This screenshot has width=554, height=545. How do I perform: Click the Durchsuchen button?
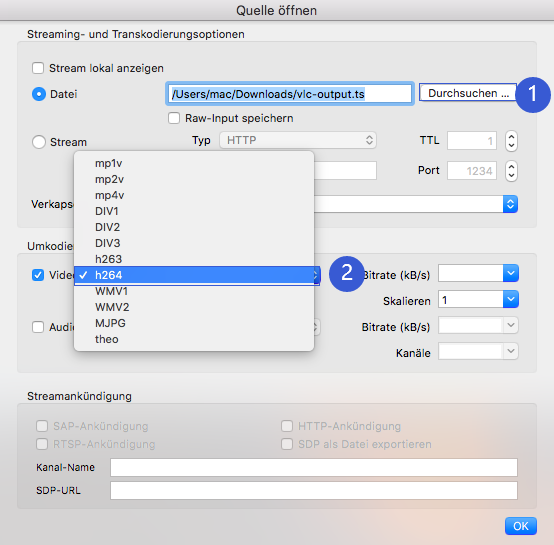click(x=468, y=93)
